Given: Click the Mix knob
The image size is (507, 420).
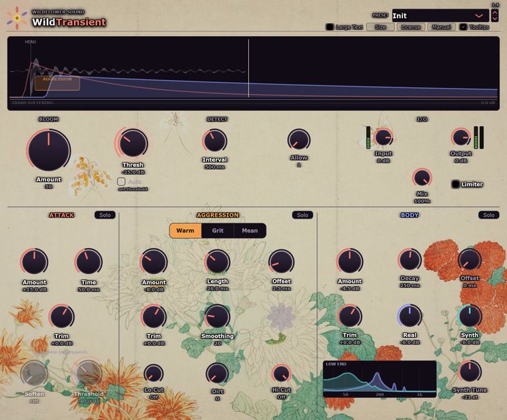Looking at the screenshot, I should (x=422, y=178).
